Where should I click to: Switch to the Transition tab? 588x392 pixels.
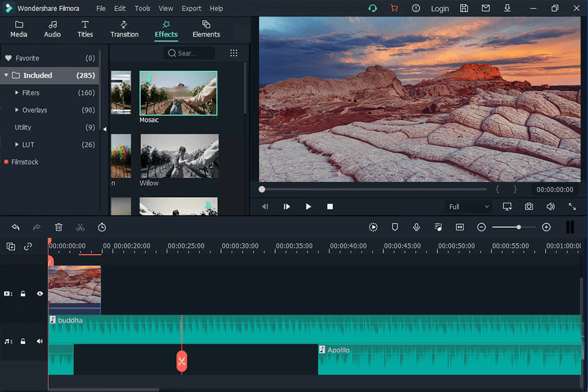[124, 29]
